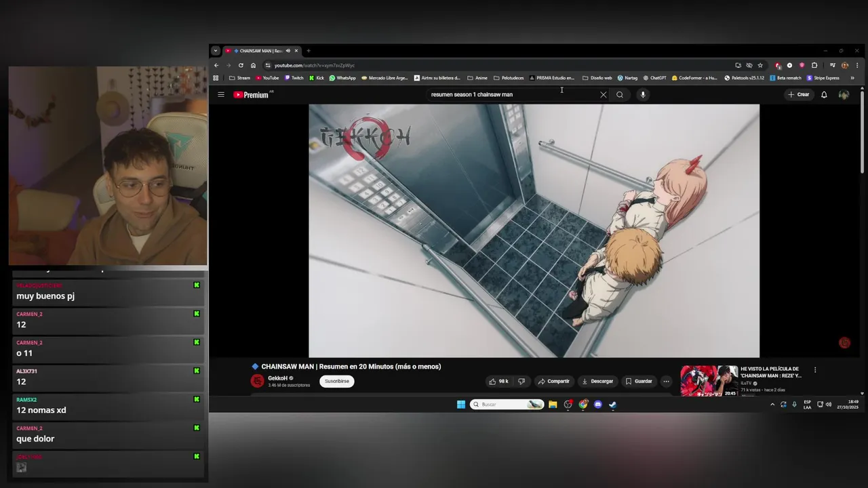Open Twitch bookmark
The width and height of the screenshot is (868, 488).
[x=294, y=78]
